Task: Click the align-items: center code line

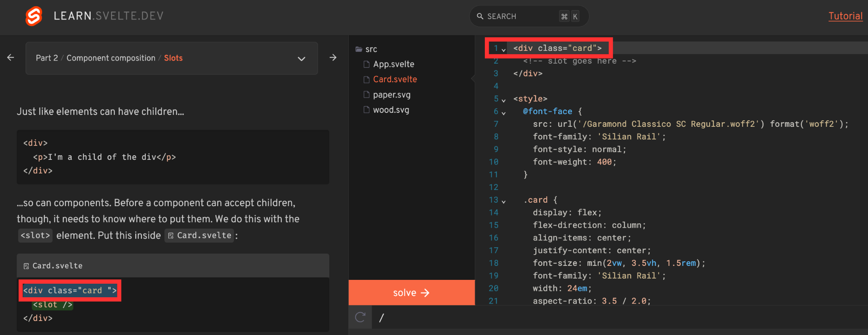Action: click(x=582, y=238)
